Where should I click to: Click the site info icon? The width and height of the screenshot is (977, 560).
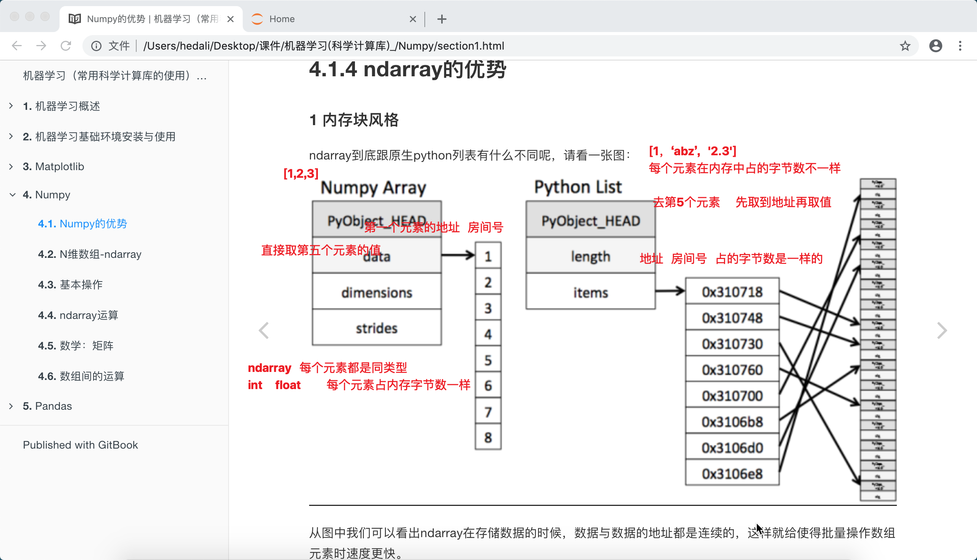[96, 46]
